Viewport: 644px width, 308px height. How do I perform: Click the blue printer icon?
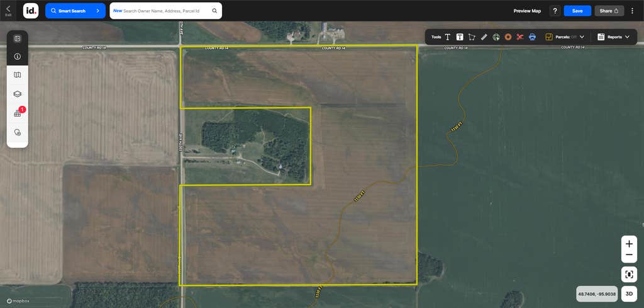pos(532,37)
